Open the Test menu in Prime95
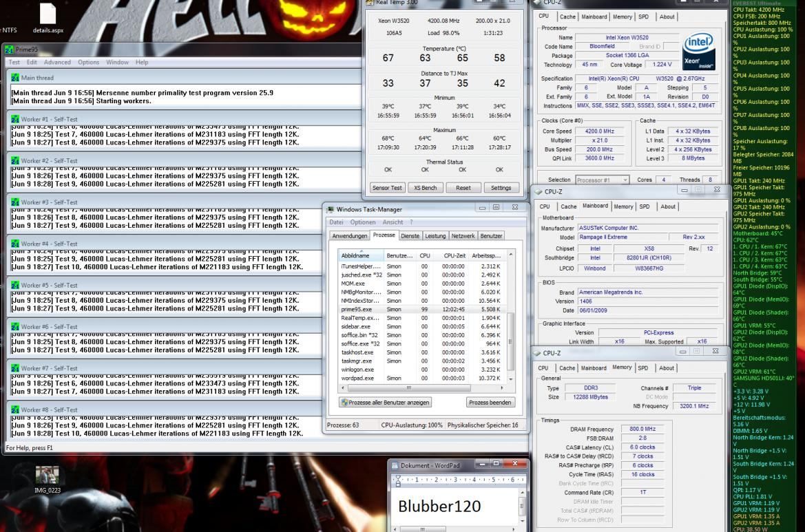The height and width of the screenshot is (532, 805). [x=14, y=62]
